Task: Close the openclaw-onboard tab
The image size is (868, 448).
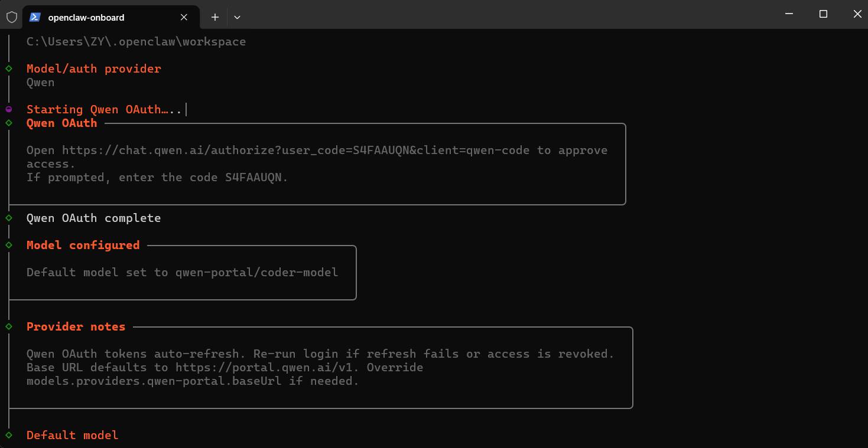Action: coord(184,17)
